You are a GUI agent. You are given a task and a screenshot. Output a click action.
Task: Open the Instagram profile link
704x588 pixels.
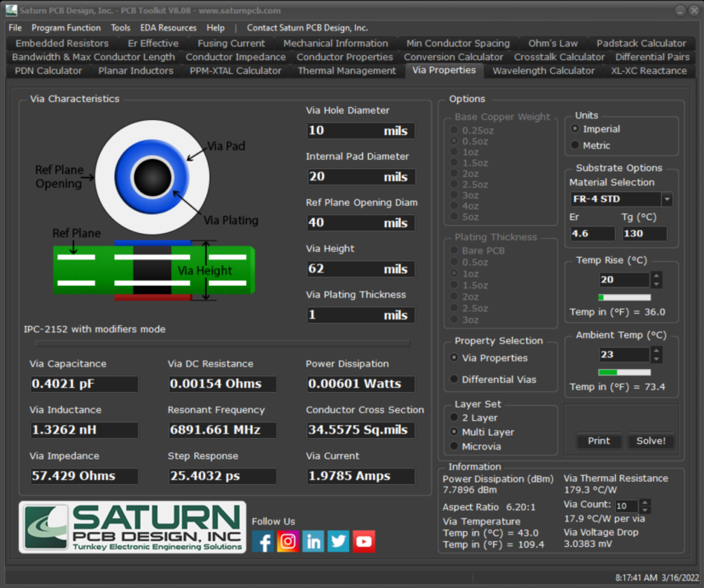(x=287, y=541)
